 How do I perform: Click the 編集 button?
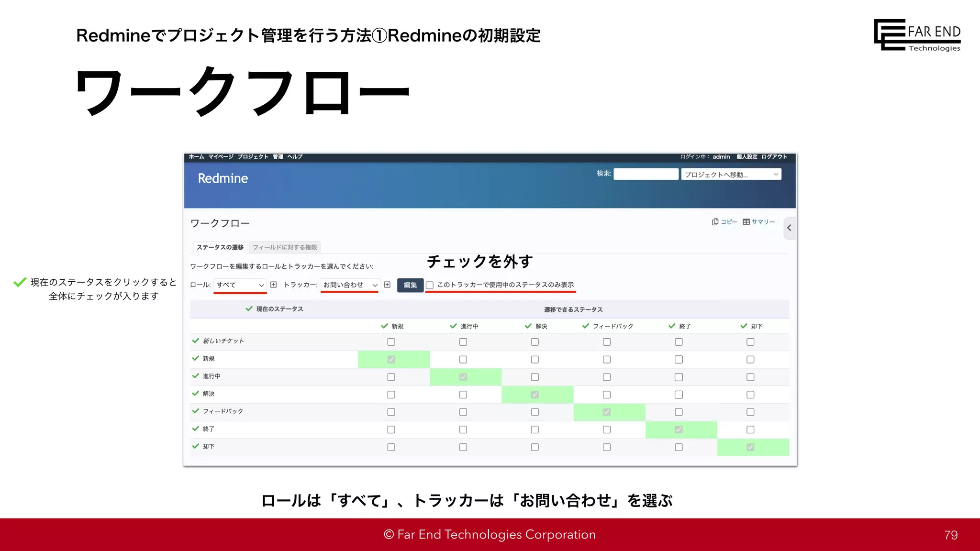click(410, 285)
